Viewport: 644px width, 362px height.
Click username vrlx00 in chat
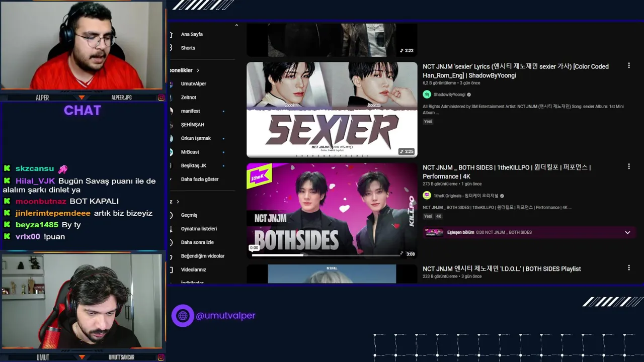(28, 236)
